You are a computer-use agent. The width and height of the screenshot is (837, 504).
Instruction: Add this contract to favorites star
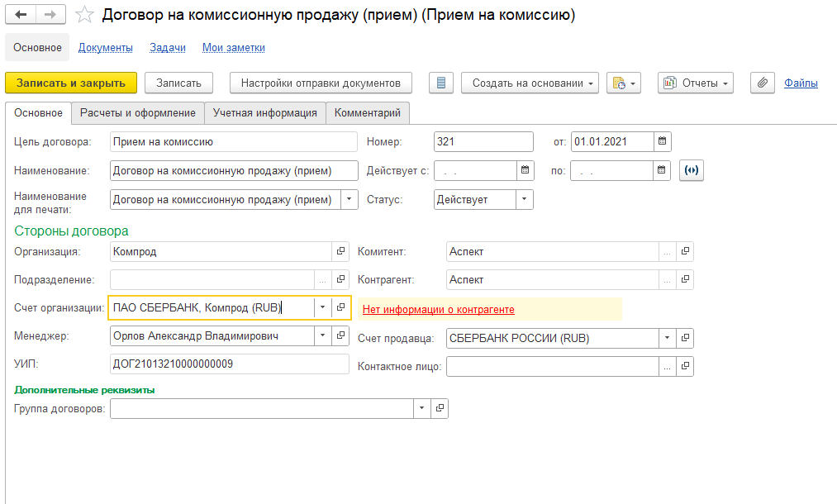(83, 15)
